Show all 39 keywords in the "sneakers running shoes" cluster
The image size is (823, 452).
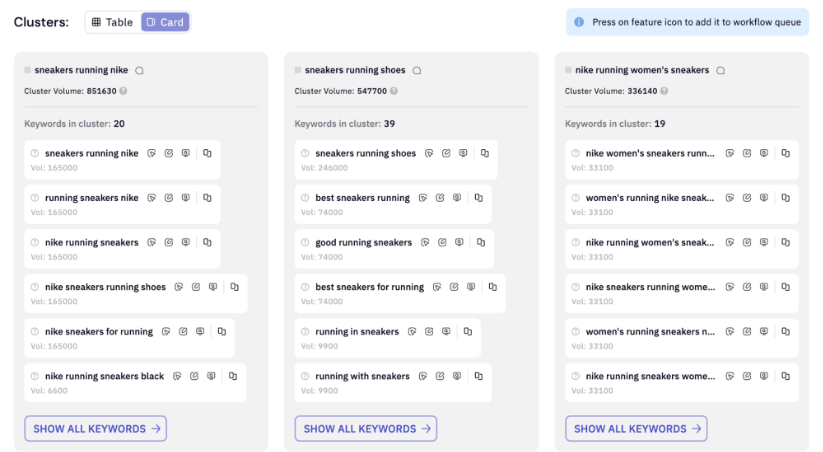(x=366, y=429)
